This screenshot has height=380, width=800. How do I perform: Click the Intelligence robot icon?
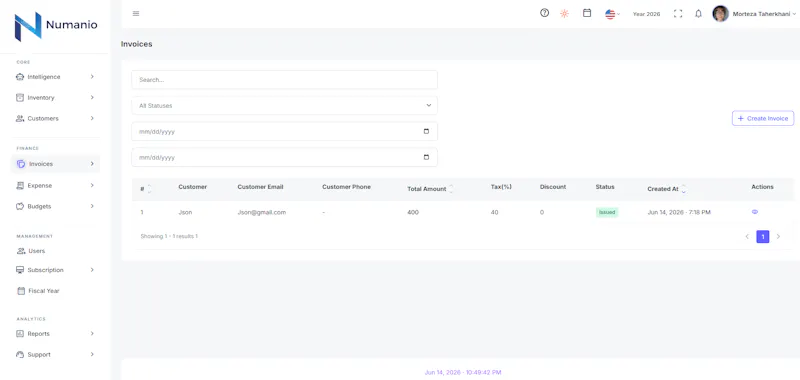pos(20,77)
